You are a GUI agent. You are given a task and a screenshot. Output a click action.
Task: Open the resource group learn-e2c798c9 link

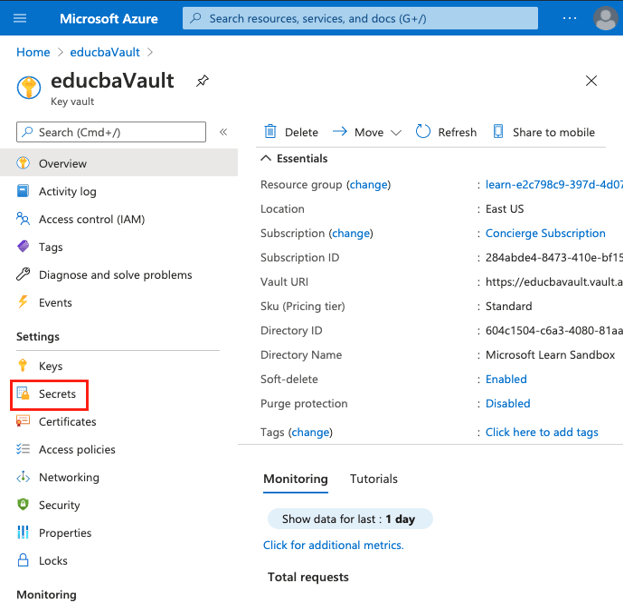[x=554, y=185]
